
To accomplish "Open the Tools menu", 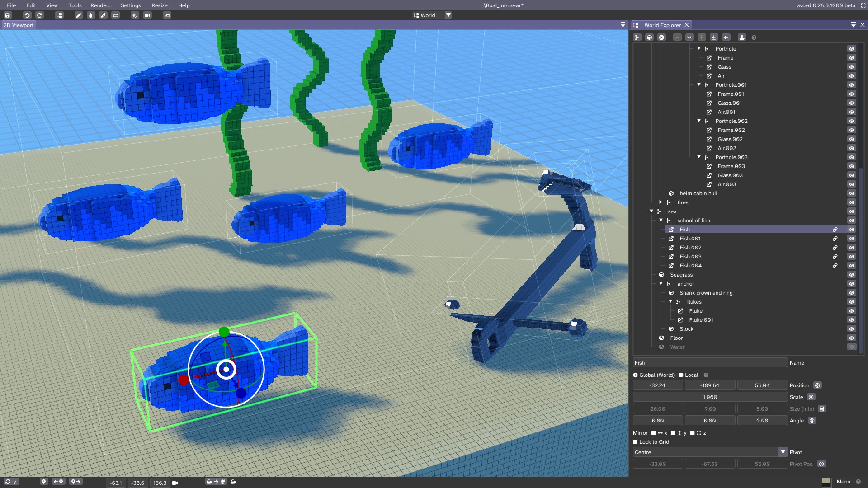I will coord(75,5).
